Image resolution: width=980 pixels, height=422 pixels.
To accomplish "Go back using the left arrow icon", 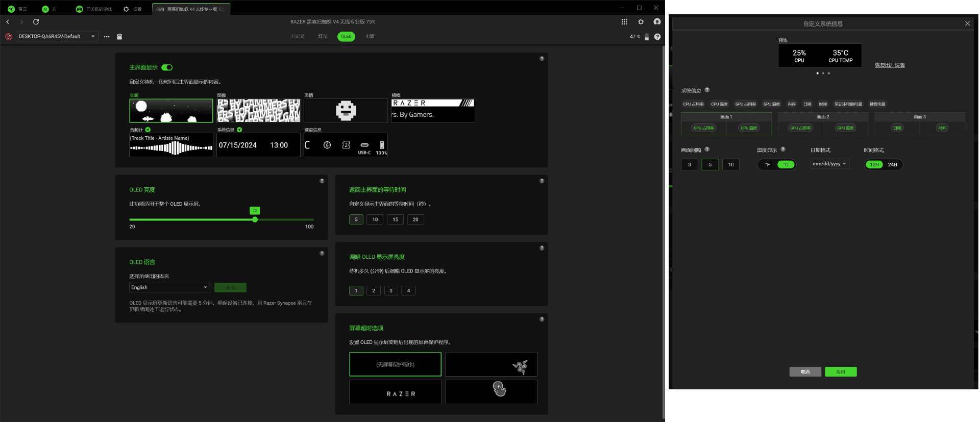I will point(8,22).
